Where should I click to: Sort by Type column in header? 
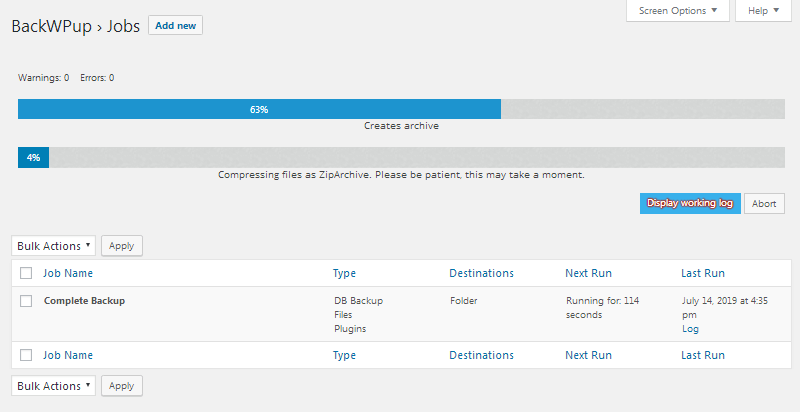344,273
